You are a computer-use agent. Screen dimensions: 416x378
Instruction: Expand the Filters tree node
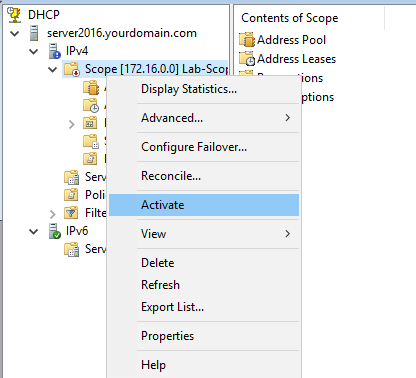pyautogui.click(x=53, y=214)
